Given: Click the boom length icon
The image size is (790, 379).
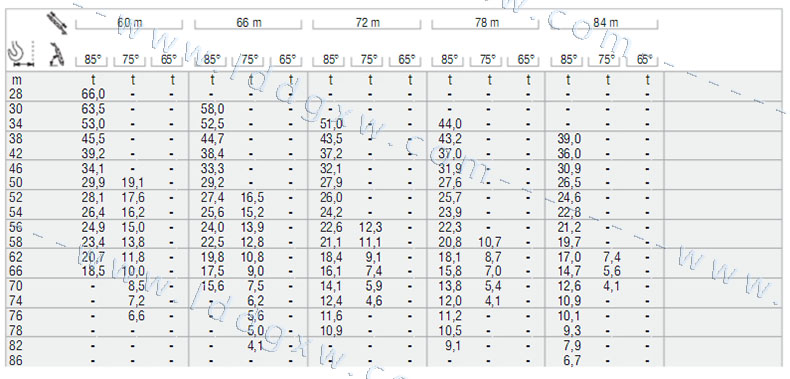Looking at the screenshot, I should pyautogui.click(x=57, y=23).
